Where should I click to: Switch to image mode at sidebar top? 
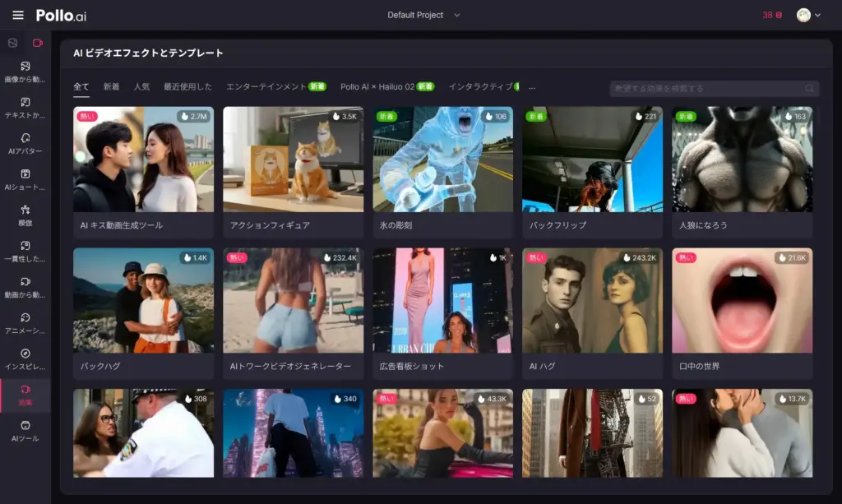pyautogui.click(x=12, y=43)
